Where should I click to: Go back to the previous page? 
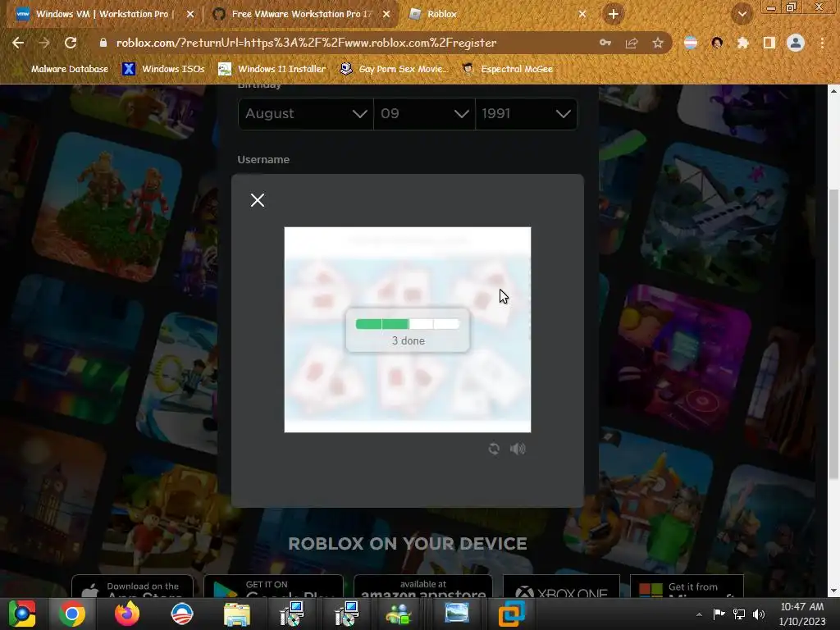click(x=18, y=43)
